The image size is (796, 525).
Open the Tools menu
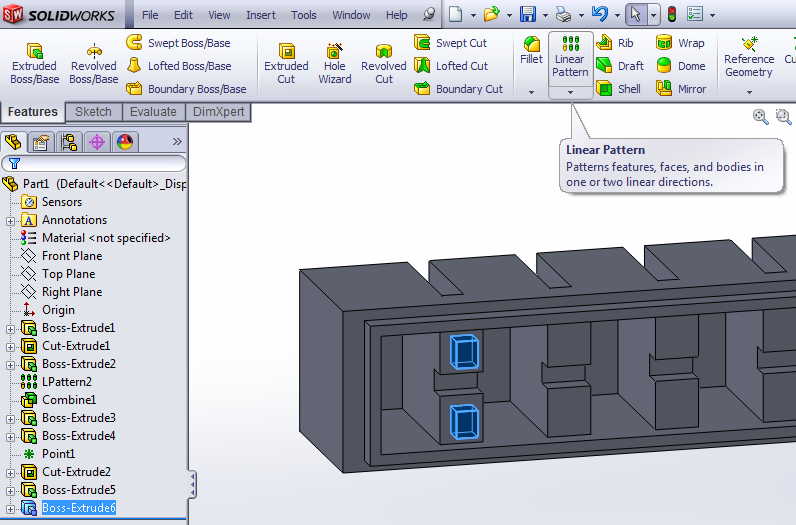tap(304, 15)
